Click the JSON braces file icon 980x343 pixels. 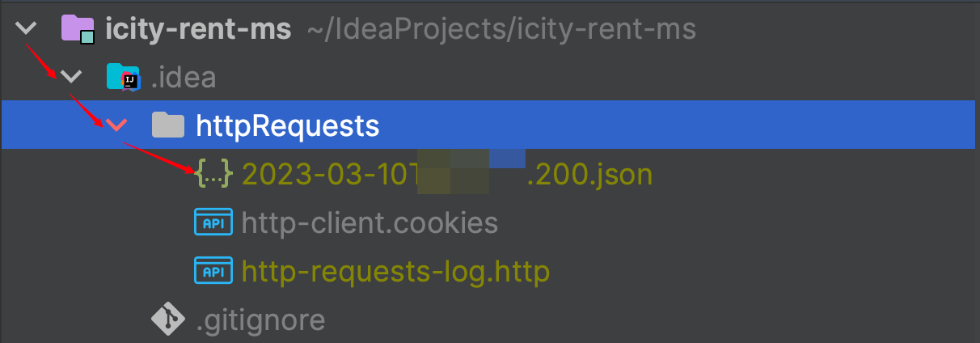click(x=213, y=173)
